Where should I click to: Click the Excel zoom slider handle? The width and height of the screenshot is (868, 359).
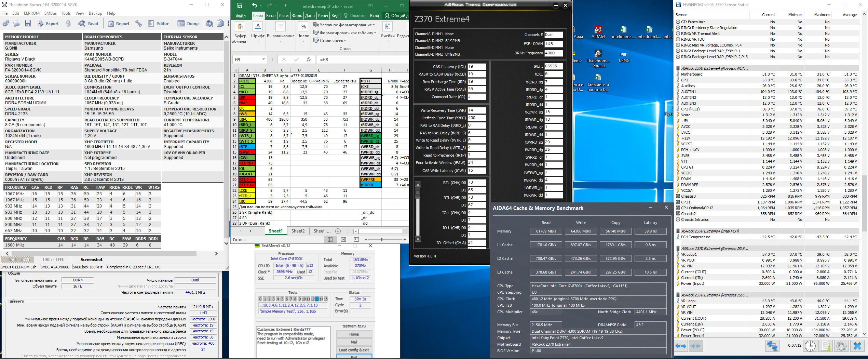pos(381,240)
